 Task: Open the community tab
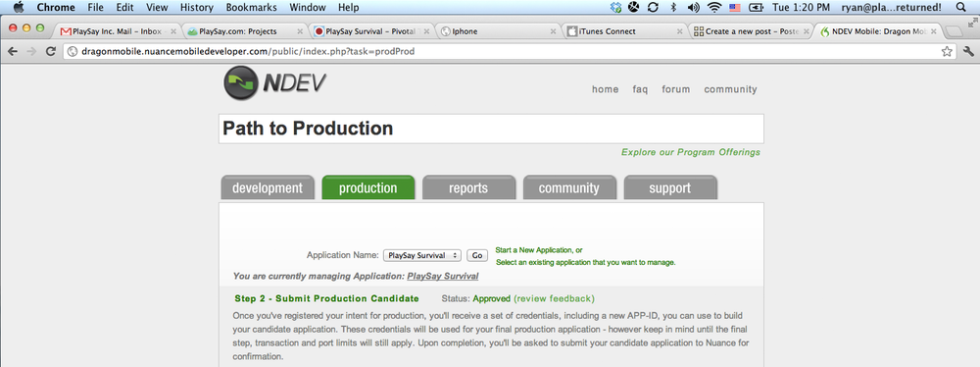pyautogui.click(x=569, y=187)
